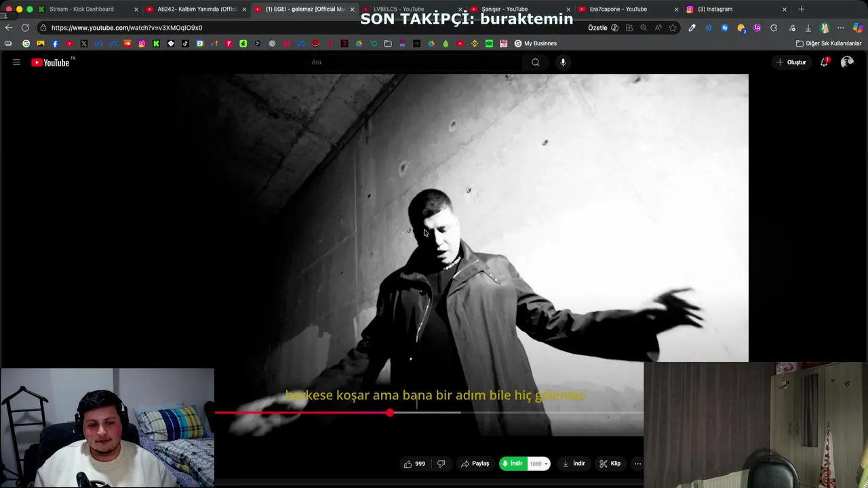Open the TikTok bookmark icon
Screen dimensions: 868x488
point(185,43)
